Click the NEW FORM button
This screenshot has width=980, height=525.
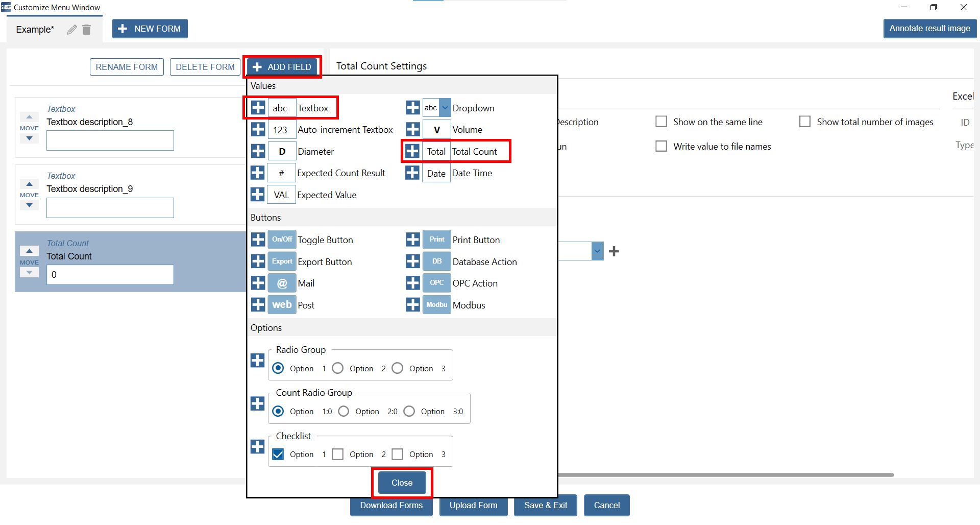coord(150,29)
